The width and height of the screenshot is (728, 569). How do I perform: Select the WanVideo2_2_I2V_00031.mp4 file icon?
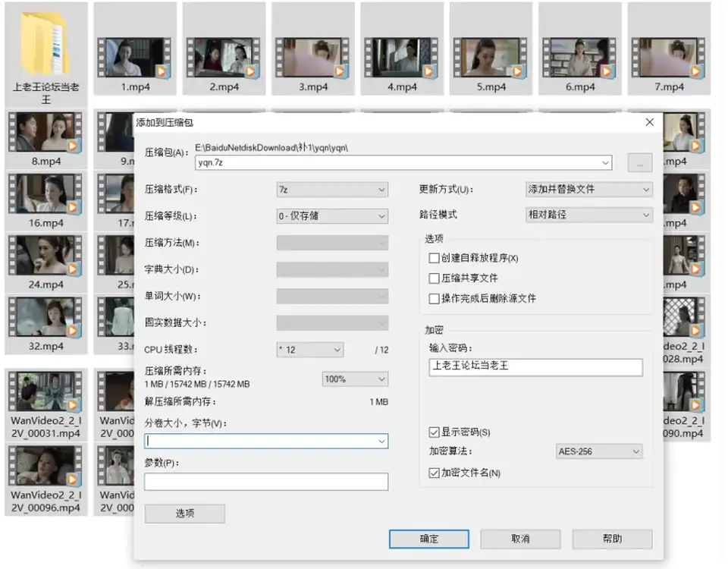click(45, 391)
